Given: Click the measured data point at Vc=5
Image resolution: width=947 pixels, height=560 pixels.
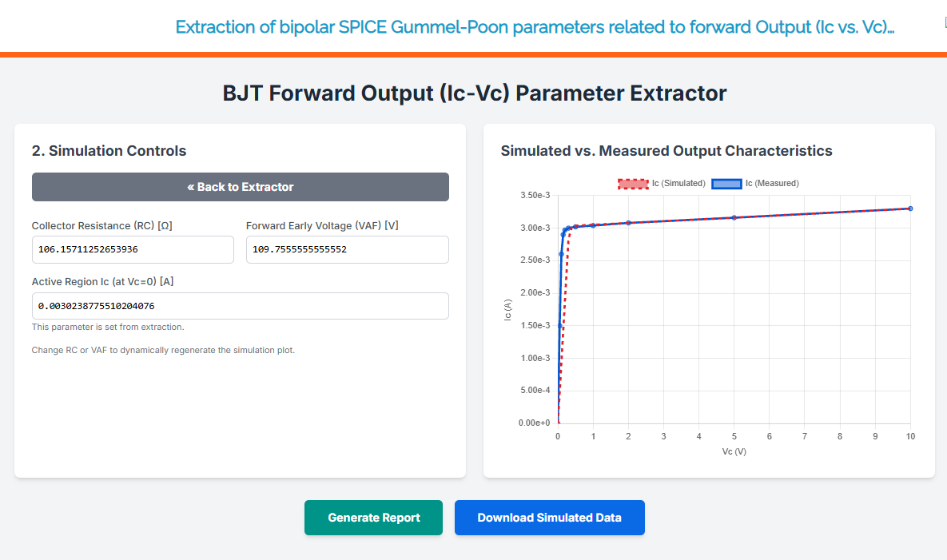Looking at the screenshot, I should 734,217.
